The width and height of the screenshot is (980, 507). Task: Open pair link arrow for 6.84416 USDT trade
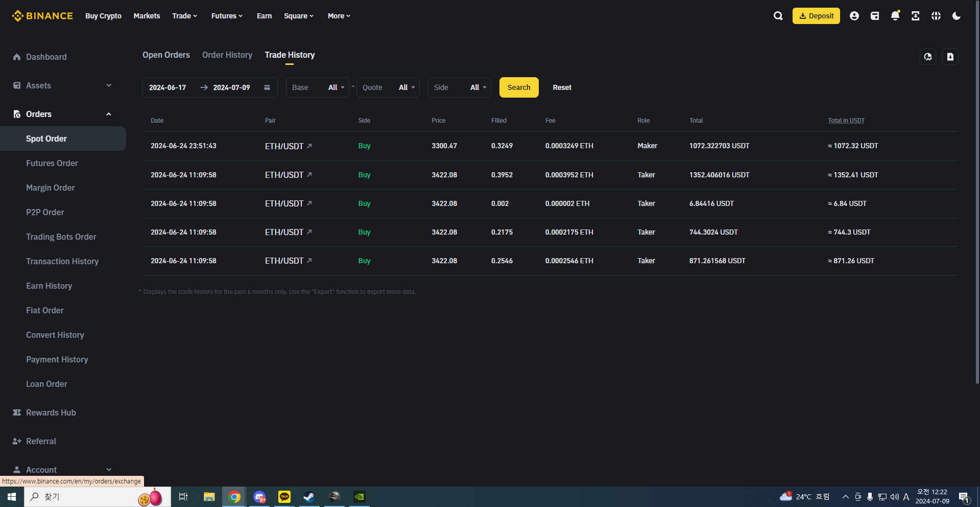309,203
